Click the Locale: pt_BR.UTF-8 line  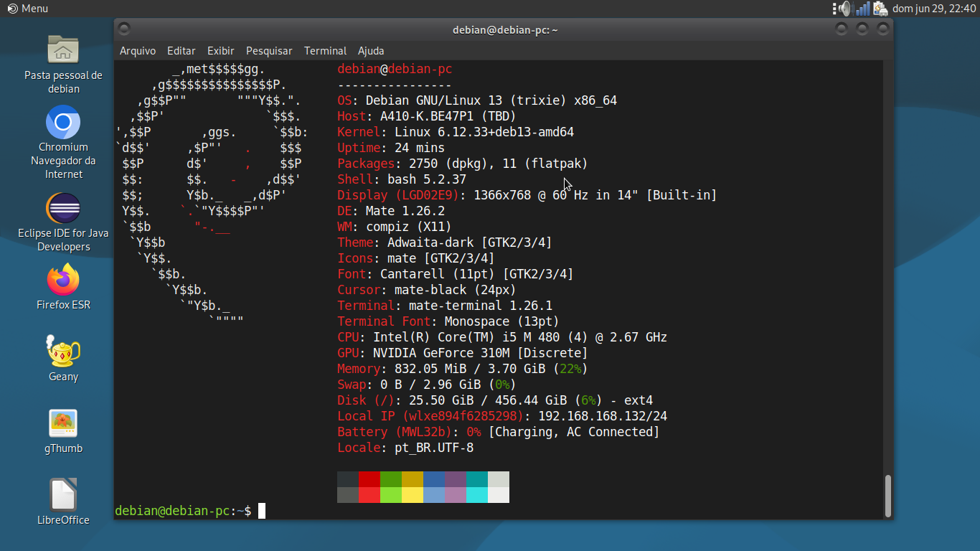405,448
